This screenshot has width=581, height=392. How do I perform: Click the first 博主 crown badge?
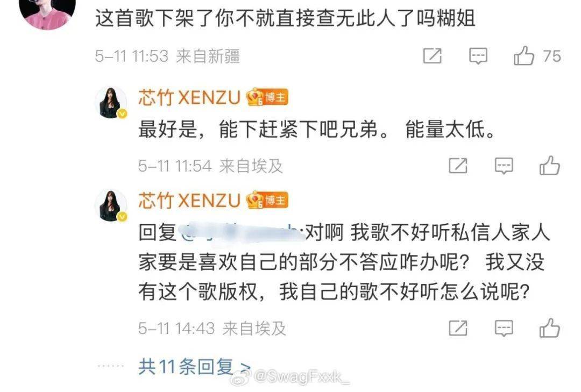267,97
